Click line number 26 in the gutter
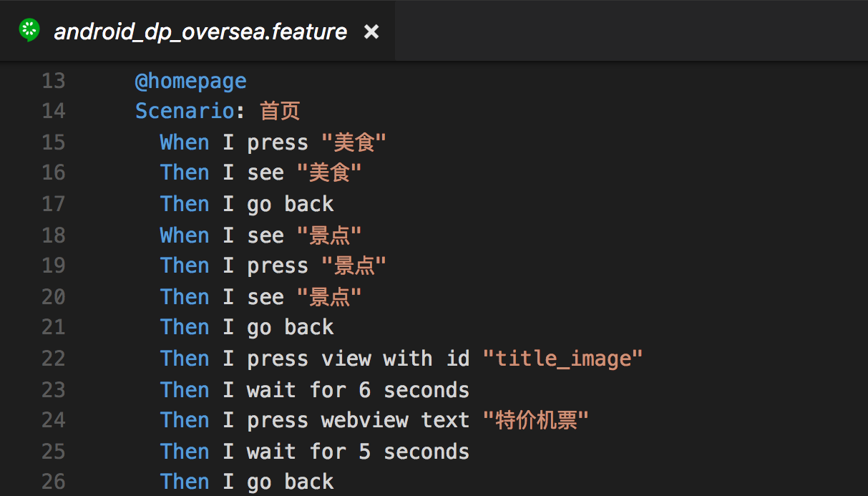 point(53,482)
